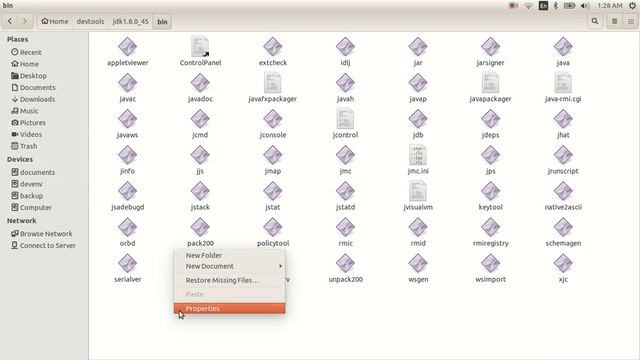The image size is (640, 360).
Task: Select the appletviewer file icon
Action: click(127, 47)
